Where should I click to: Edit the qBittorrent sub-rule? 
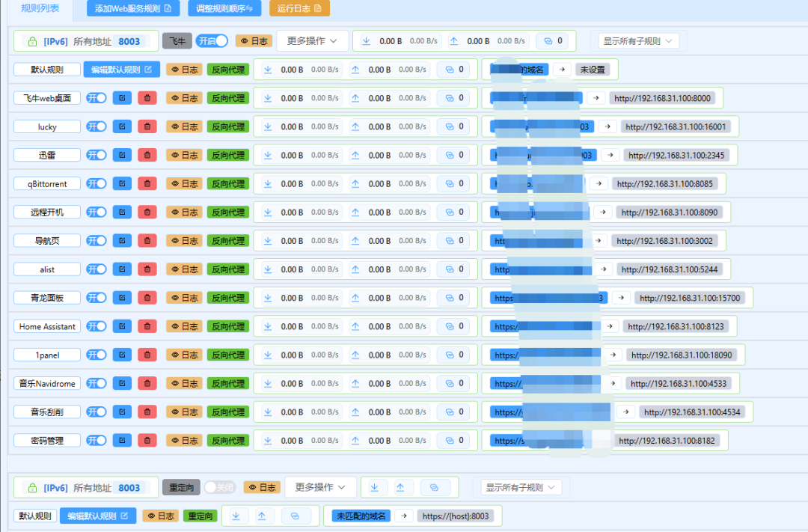122,183
